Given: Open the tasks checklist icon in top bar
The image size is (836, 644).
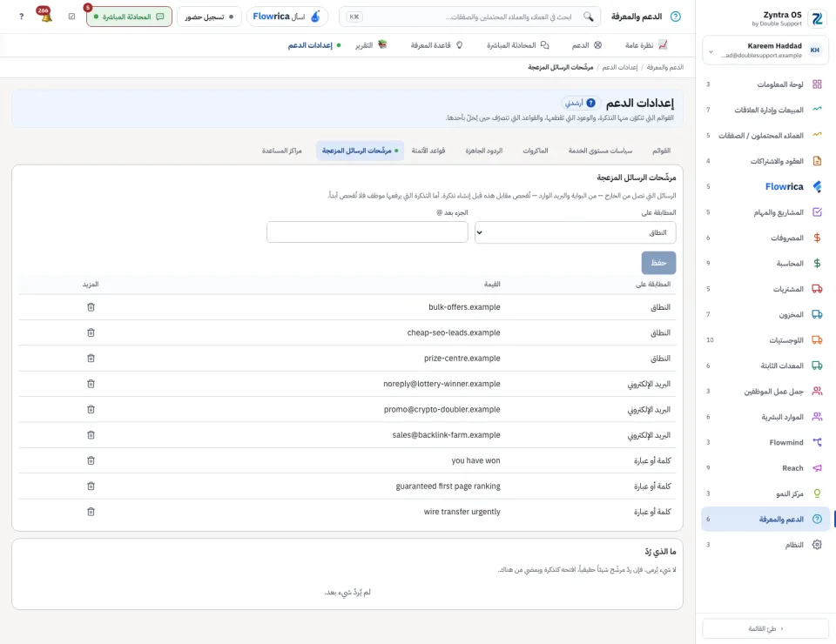Looking at the screenshot, I should (x=72, y=17).
